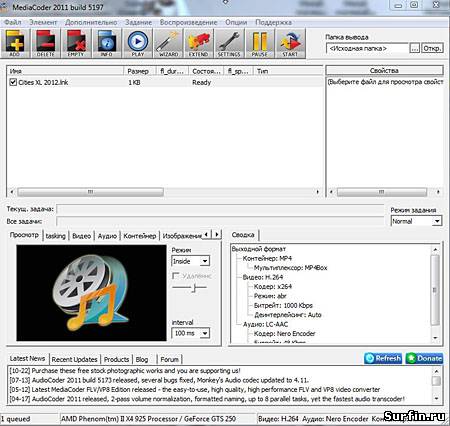Switch to the Изображение tab
The width and height of the screenshot is (450, 426).
tap(182, 236)
